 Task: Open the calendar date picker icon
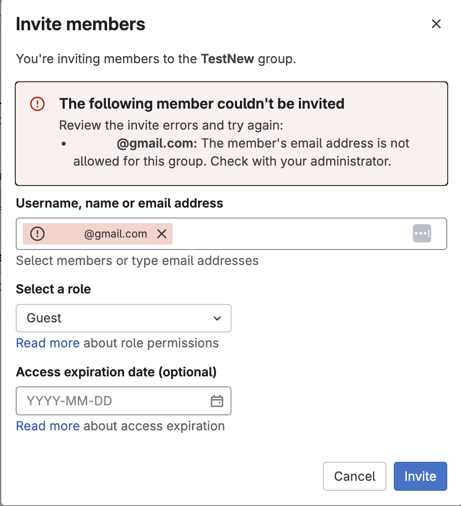pyautogui.click(x=217, y=401)
